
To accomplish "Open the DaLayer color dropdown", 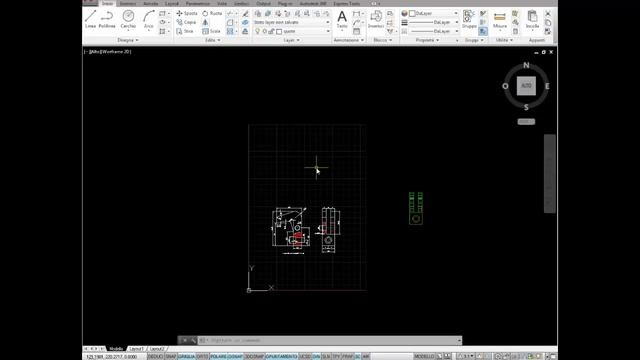I will [434, 13].
